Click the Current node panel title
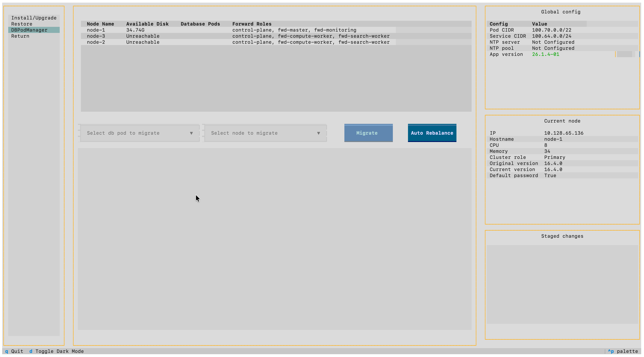This screenshot has height=357, width=644. coord(562,121)
